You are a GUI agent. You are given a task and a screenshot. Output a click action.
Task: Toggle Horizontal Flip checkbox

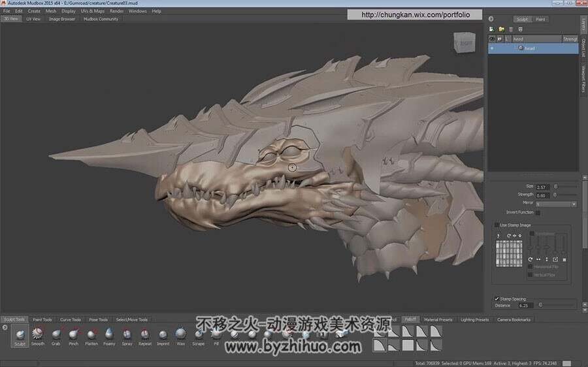pos(531,267)
